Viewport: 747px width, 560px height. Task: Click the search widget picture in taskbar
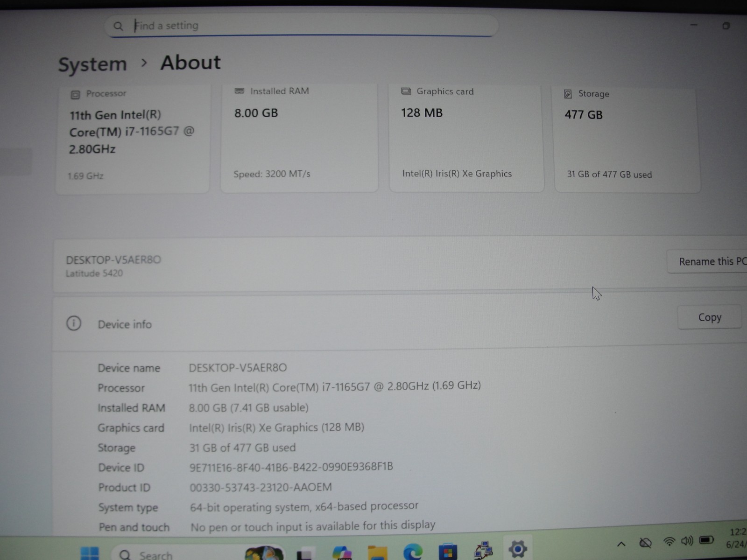[x=264, y=554]
